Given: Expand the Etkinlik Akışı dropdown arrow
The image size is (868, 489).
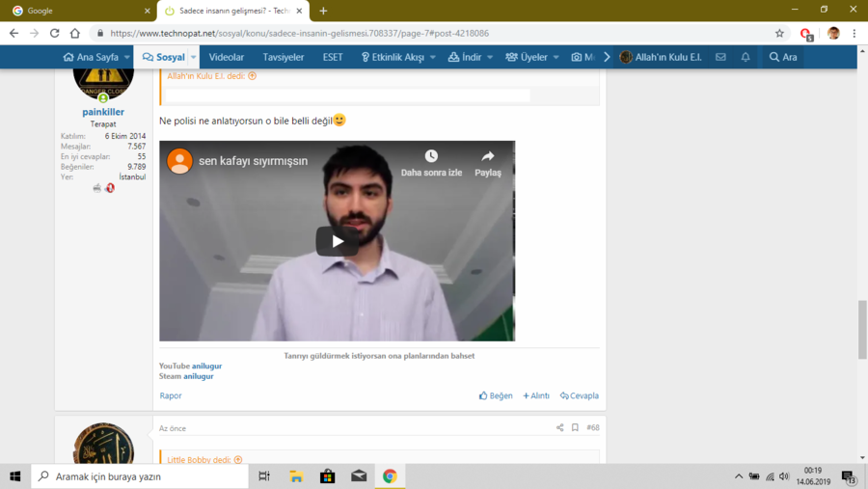Looking at the screenshot, I should [x=432, y=57].
